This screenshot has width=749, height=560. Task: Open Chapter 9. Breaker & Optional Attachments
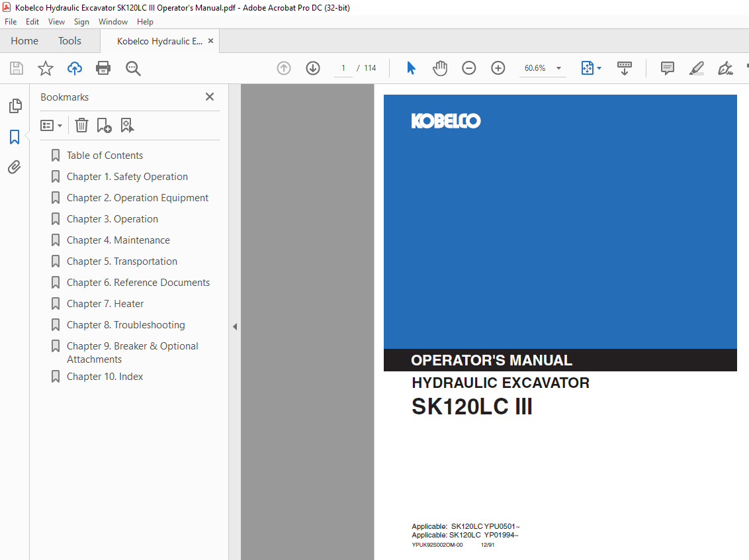132,353
